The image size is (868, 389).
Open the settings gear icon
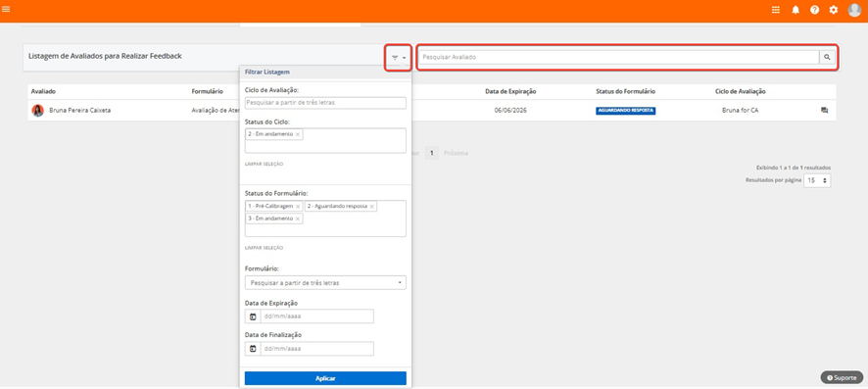pyautogui.click(x=833, y=10)
